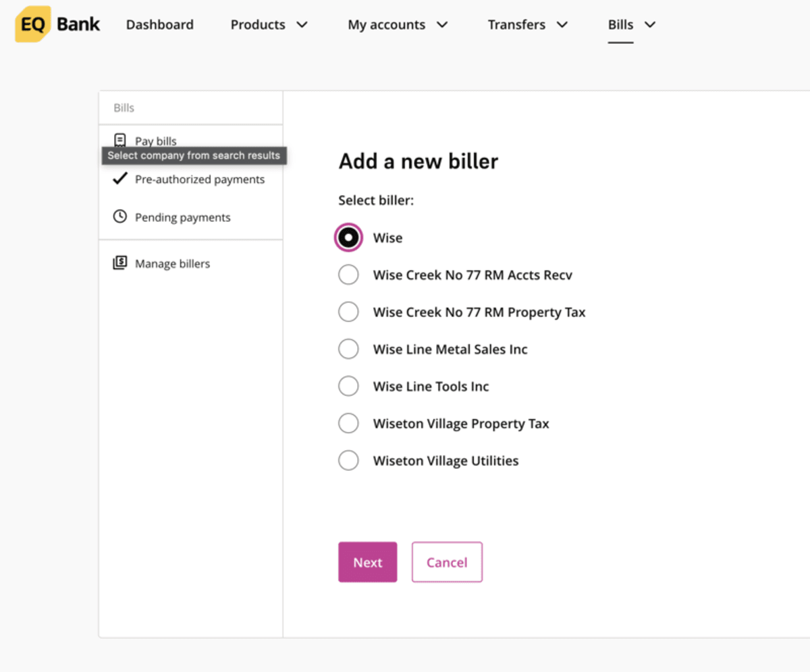
Task: Choose Wise Line Tools Inc radio button
Action: coord(348,386)
